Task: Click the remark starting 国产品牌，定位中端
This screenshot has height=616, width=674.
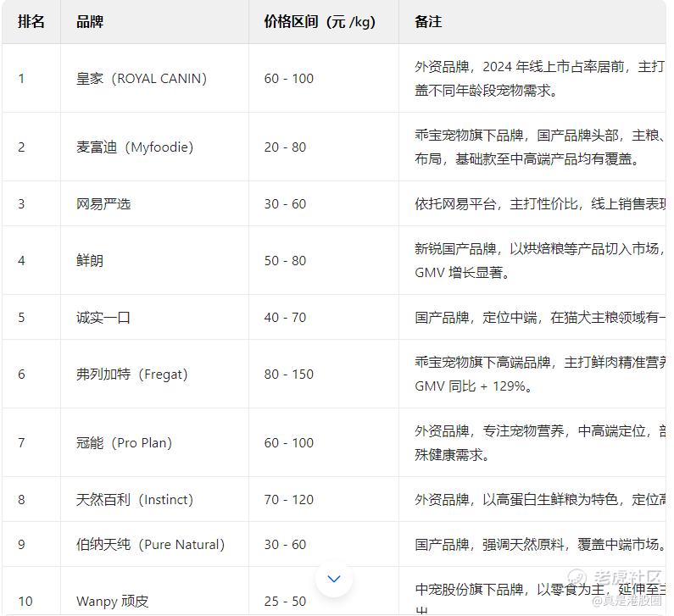Action: pos(540,318)
